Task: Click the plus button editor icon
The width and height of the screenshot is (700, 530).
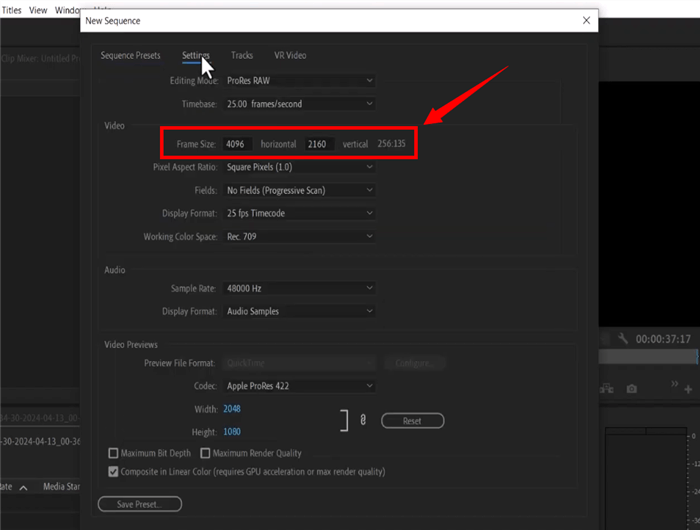Action: (x=689, y=387)
